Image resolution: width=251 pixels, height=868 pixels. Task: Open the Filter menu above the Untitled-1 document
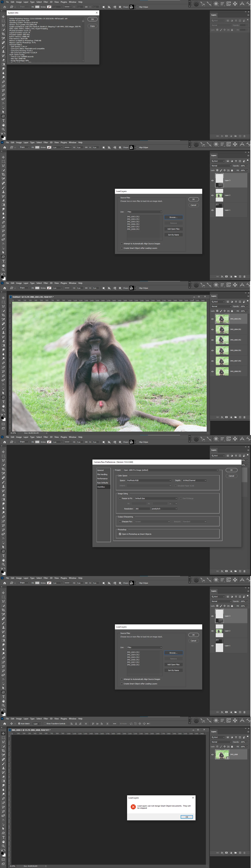tap(46, 283)
